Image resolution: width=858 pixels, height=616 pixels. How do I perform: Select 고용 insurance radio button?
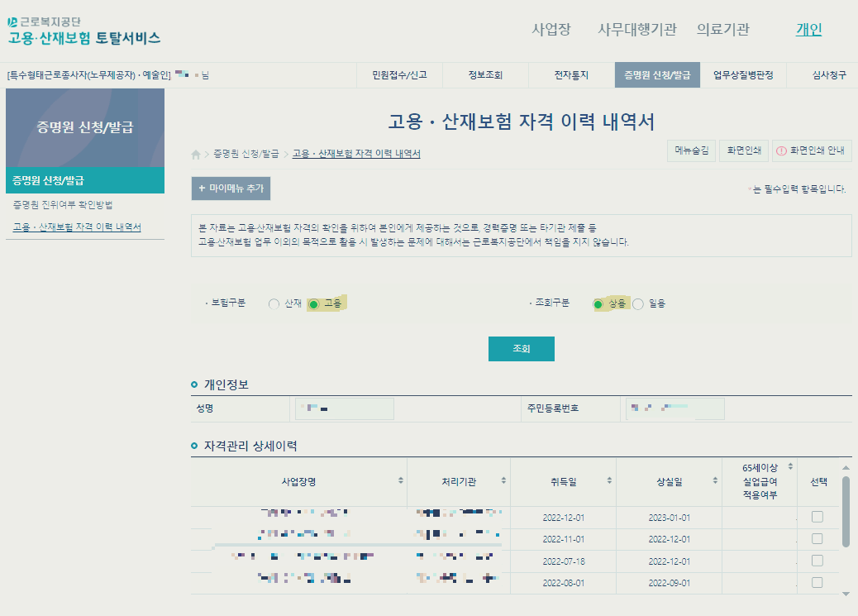click(x=313, y=304)
